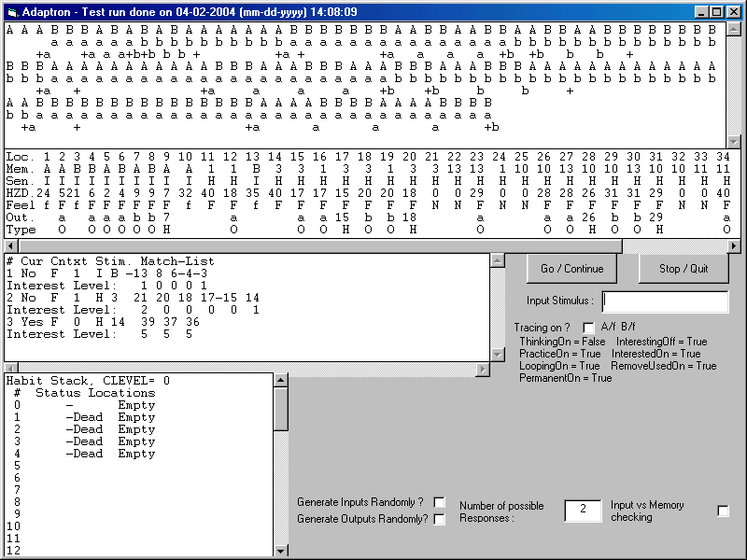The height and width of the screenshot is (560, 747).
Task: Click the 'RemoveUsedOn = True' label
Action: tap(664, 366)
